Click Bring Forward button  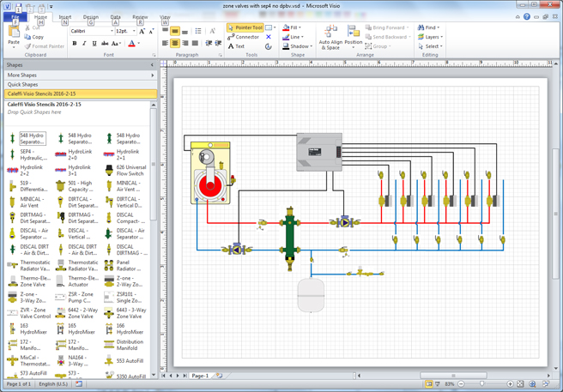click(x=387, y=27)
